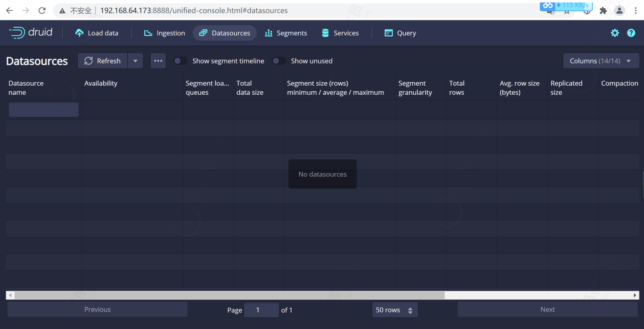Click the Next page button

(x=548, y=309)
